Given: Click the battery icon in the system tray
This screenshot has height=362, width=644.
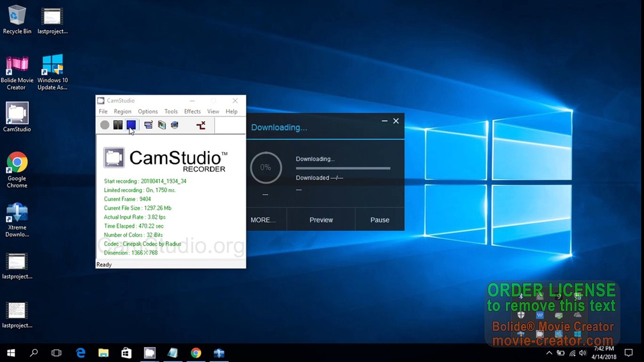Looking at the screenshot, I should pos(560,353).
